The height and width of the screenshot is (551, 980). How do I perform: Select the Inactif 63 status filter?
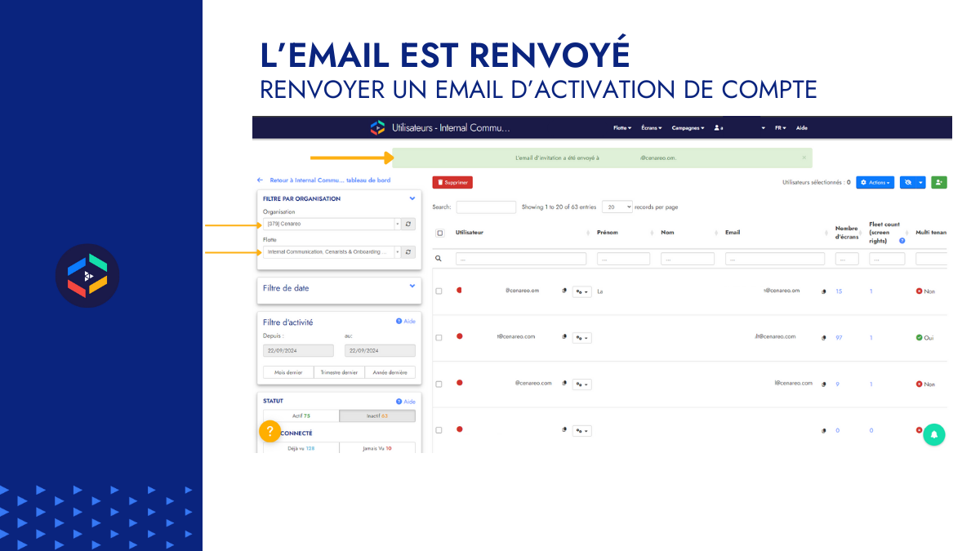point(377,415)
